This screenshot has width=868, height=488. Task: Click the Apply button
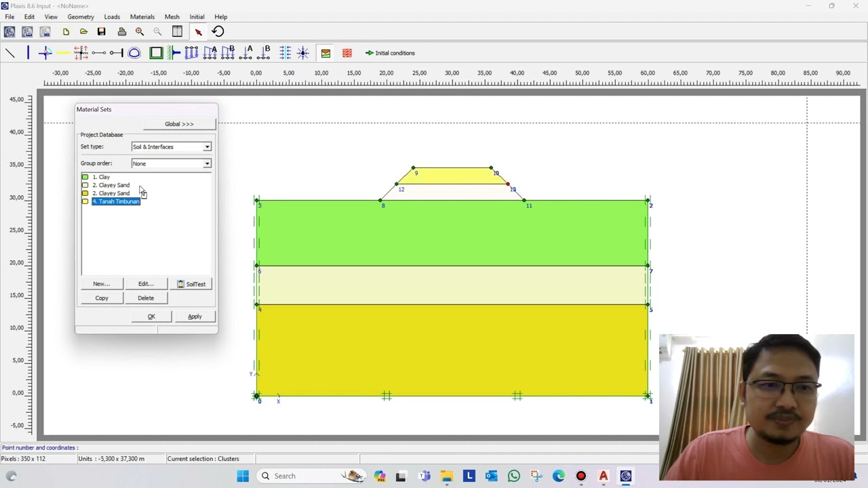click(x=195, y=317)
